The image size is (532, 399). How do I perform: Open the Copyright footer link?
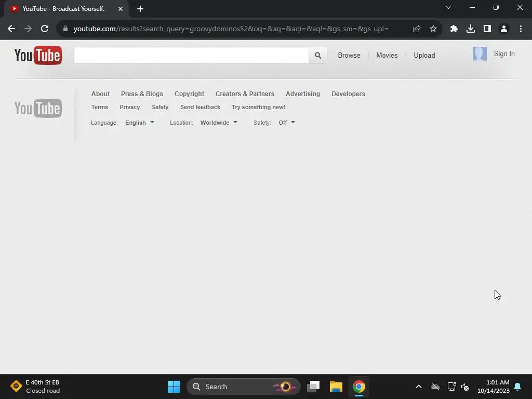tap(189, 94)
